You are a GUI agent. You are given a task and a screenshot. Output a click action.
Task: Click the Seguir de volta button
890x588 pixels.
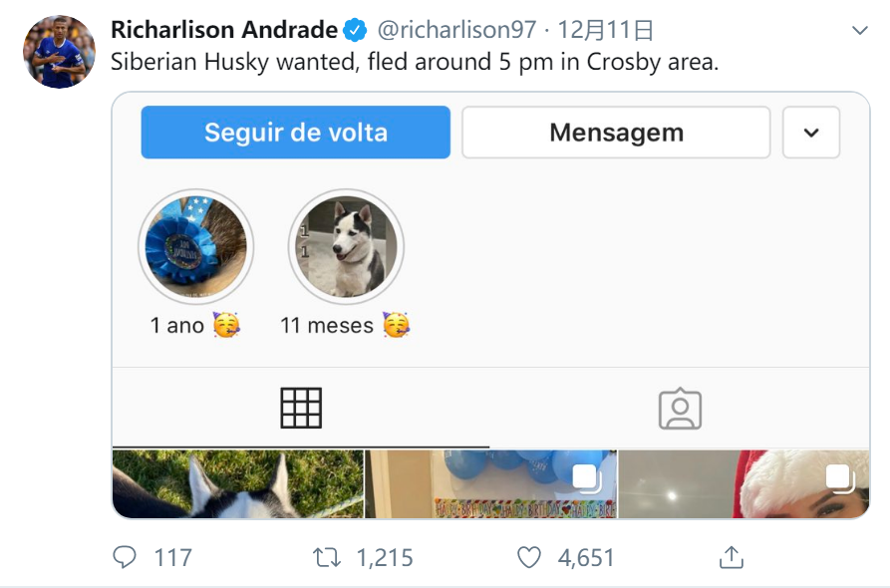[x=296, y=133]
